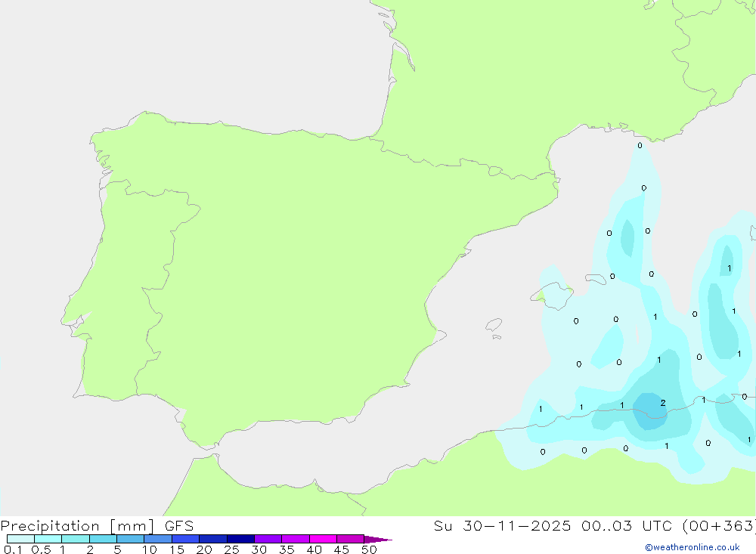The image size is (756, 554).
Task: Select the 5–10 mm legend swatch
Action: (x=131, y=539)
